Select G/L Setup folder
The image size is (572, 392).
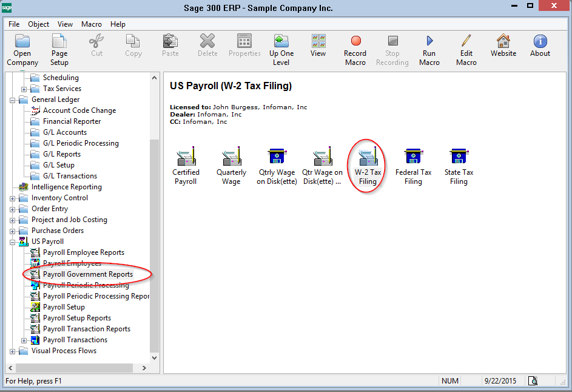(x=58, y=165)
